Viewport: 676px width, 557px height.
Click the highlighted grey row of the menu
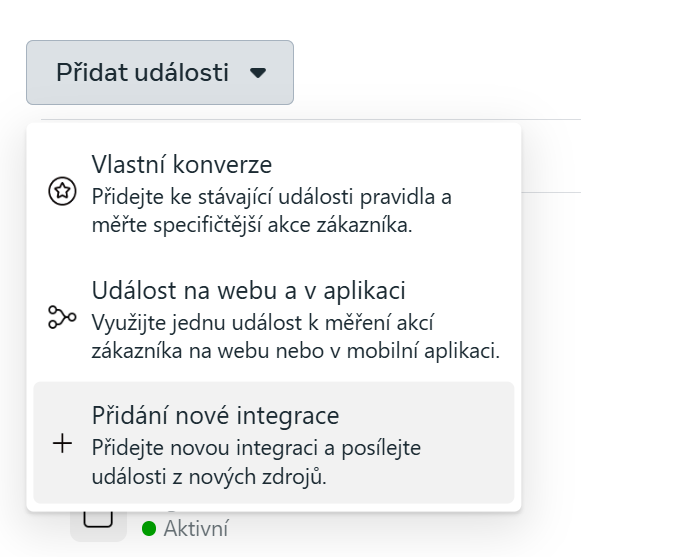coord(274,443)
